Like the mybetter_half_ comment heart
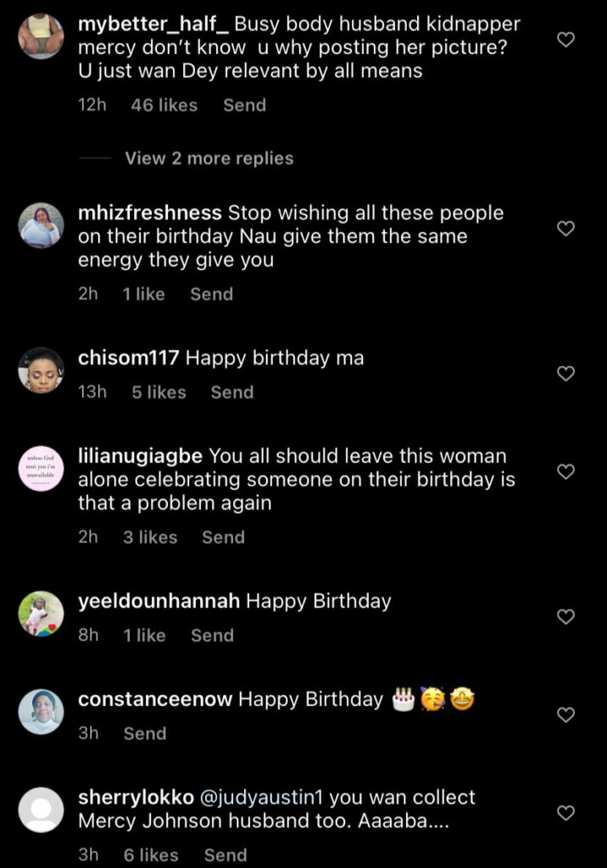Viewport: 607px width, 868px height. (x=565, y=39)
